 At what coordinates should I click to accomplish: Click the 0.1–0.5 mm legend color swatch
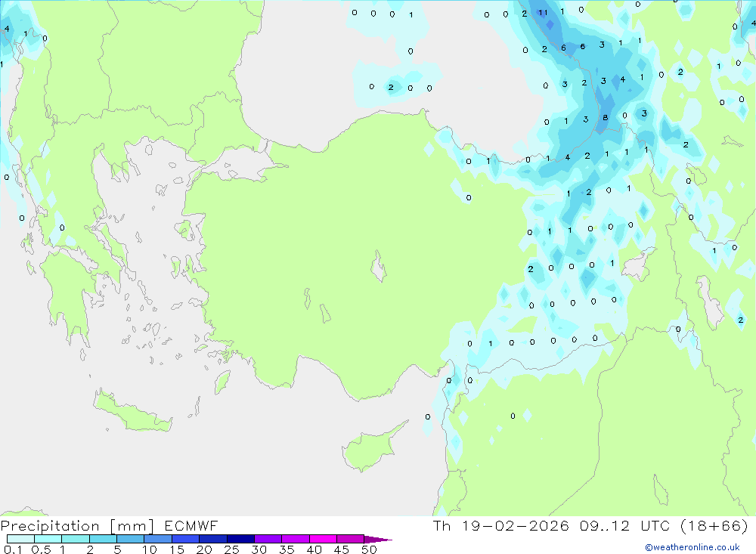point(20,539)
